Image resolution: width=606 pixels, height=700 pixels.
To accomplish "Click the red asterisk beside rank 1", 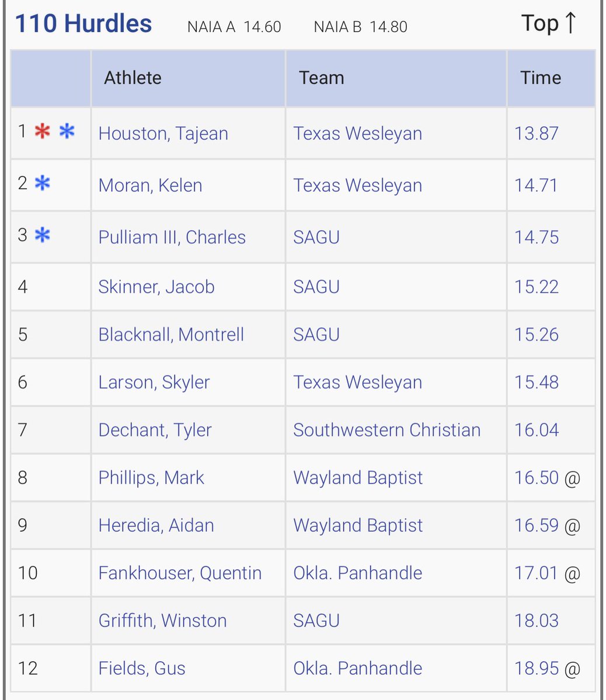I will point(42,132).
